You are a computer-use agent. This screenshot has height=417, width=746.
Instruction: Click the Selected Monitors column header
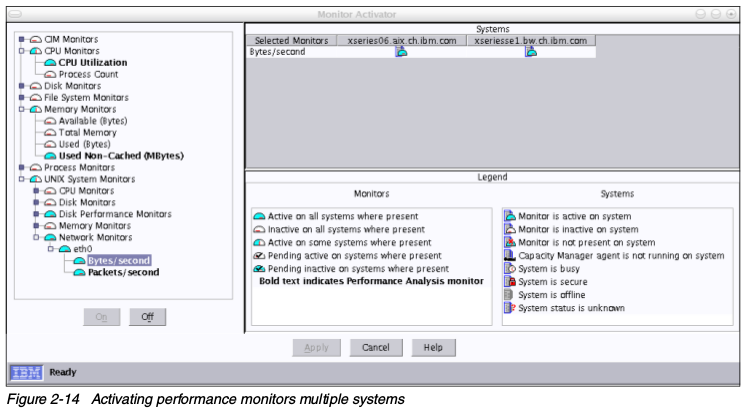click(290, 40)
